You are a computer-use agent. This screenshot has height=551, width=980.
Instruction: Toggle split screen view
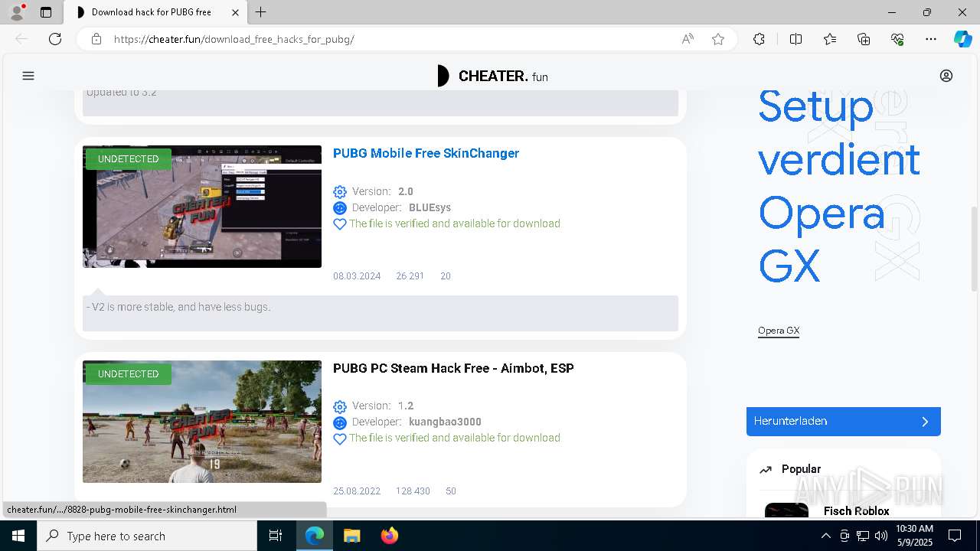[x=795, y=39]
